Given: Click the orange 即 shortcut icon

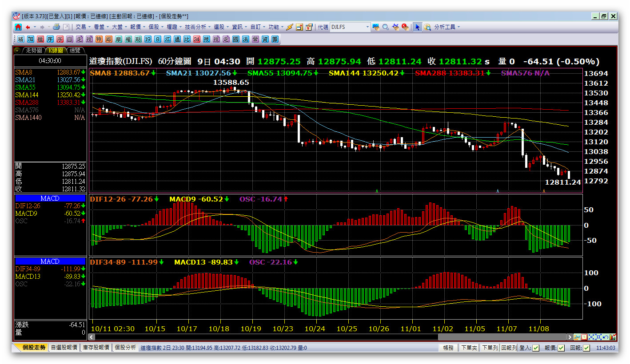Looking at the screenshot, I should click(108, 39).
